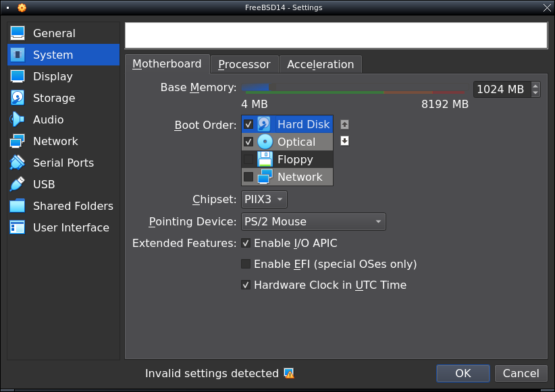Viewport: 555px width, 392px height.
Task: Click the Floppy diskette icon in the boot order list
Action: tap(265, 159)
